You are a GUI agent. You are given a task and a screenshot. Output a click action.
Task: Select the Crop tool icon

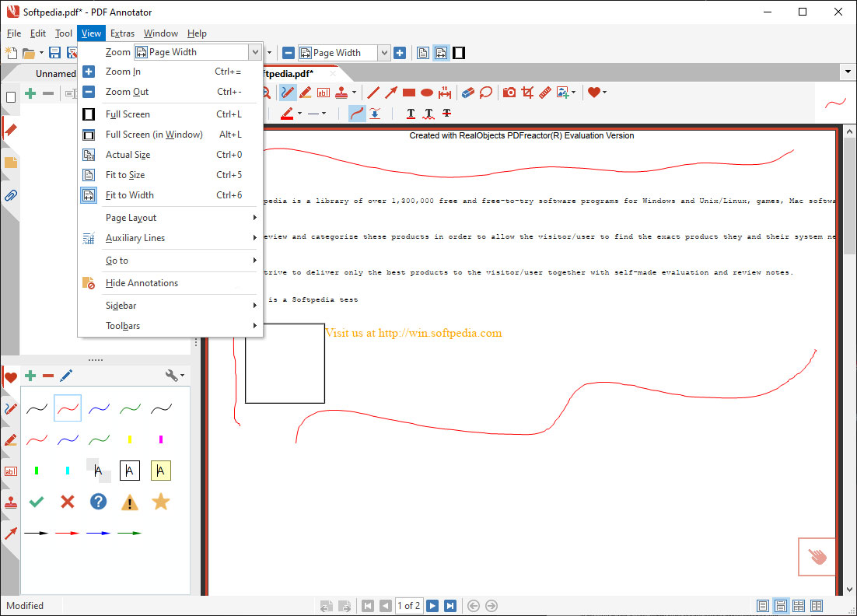(x=527, y=93)
